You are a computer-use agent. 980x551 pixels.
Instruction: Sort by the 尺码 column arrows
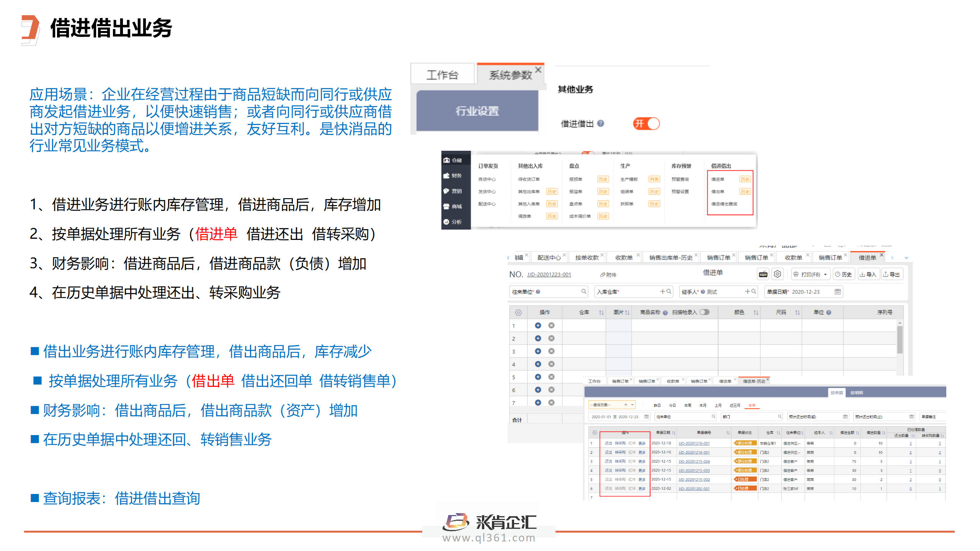pyautogui.click(x=797, y=313)
